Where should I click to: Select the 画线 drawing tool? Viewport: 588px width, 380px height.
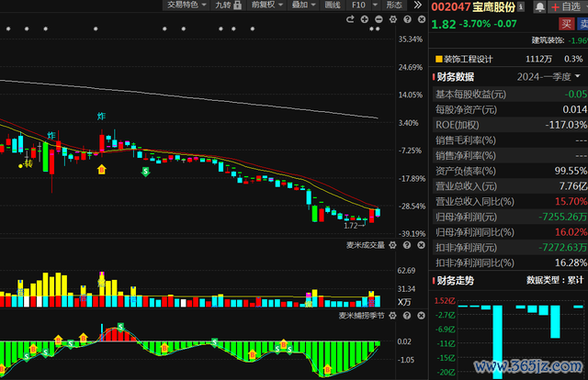[333, 5]
